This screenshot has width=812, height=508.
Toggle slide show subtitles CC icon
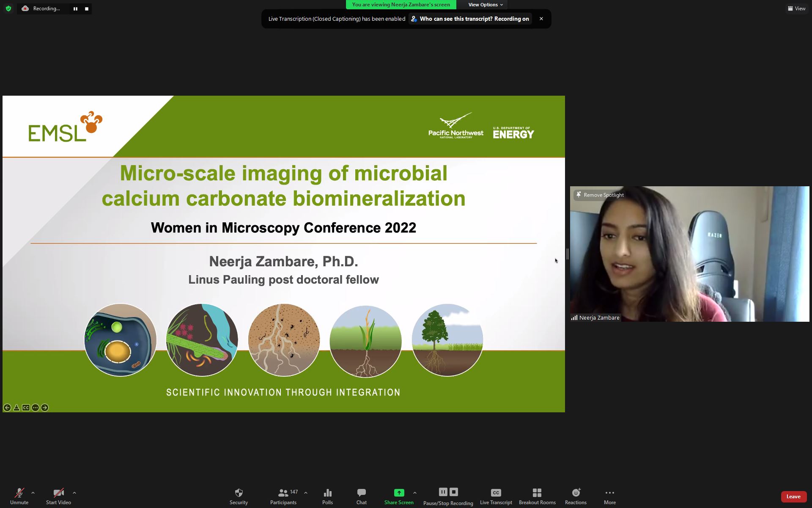click(26, 408)
